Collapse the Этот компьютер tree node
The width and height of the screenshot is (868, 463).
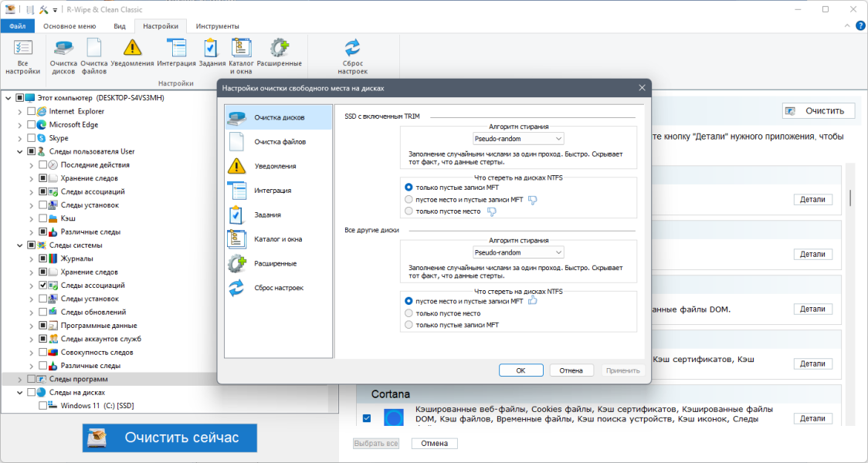[x=8, y=98]
